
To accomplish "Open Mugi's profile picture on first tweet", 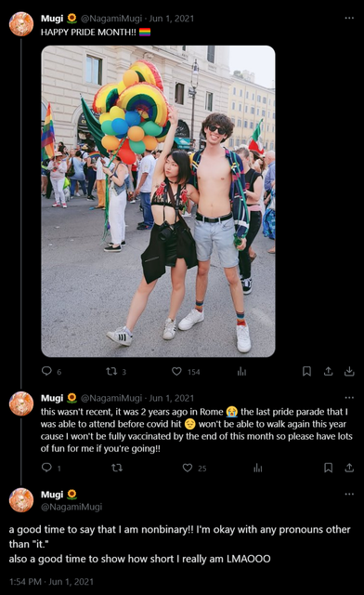I will 21,24.
